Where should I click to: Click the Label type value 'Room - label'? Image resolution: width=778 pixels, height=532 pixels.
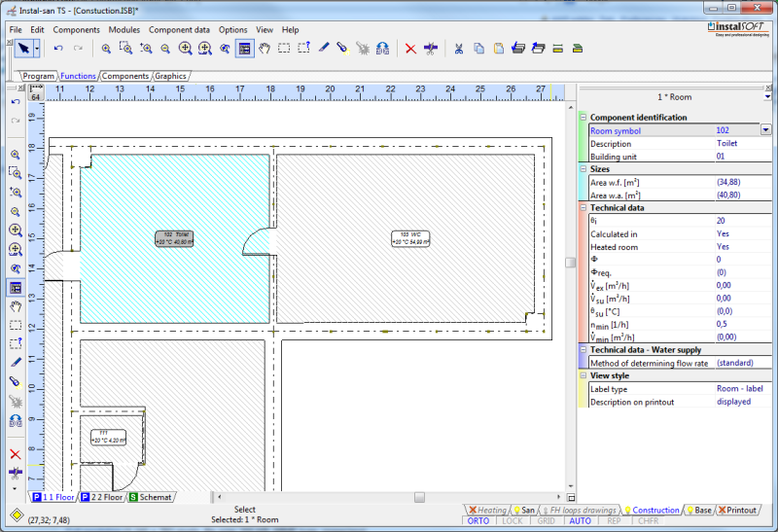tap(740, 389)
